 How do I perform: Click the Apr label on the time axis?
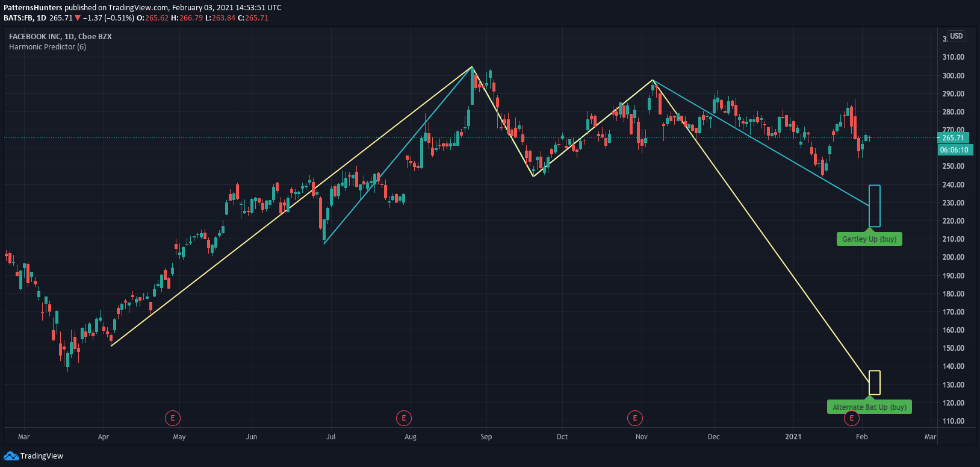coord(104,437)
